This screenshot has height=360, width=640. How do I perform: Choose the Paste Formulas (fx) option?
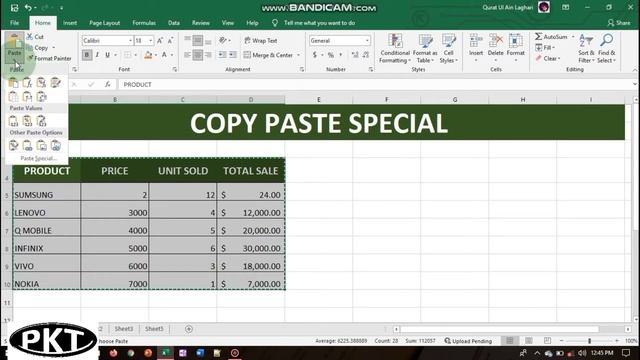(x=27, y=83)
